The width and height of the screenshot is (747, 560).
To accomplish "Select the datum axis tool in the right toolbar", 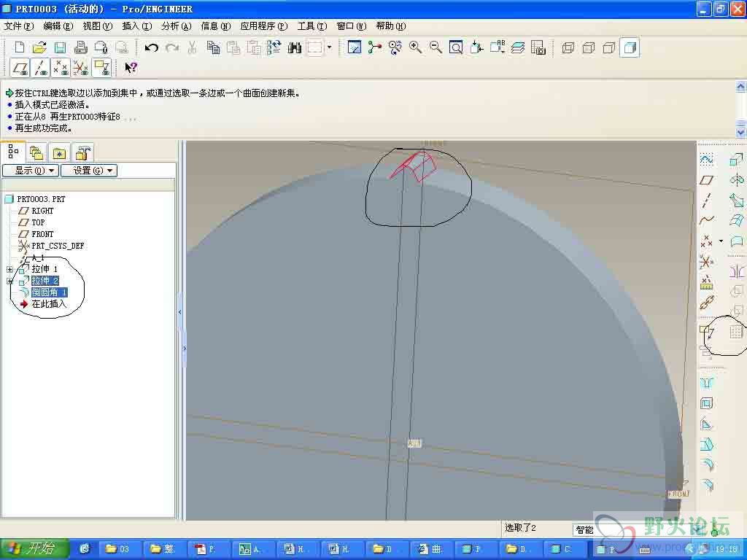I will click(706, 200).
